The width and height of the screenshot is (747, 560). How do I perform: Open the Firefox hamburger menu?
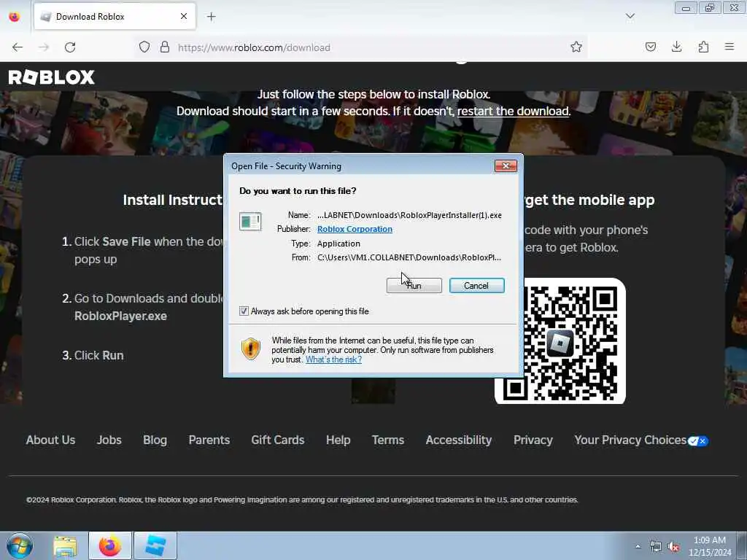[729, 47]
